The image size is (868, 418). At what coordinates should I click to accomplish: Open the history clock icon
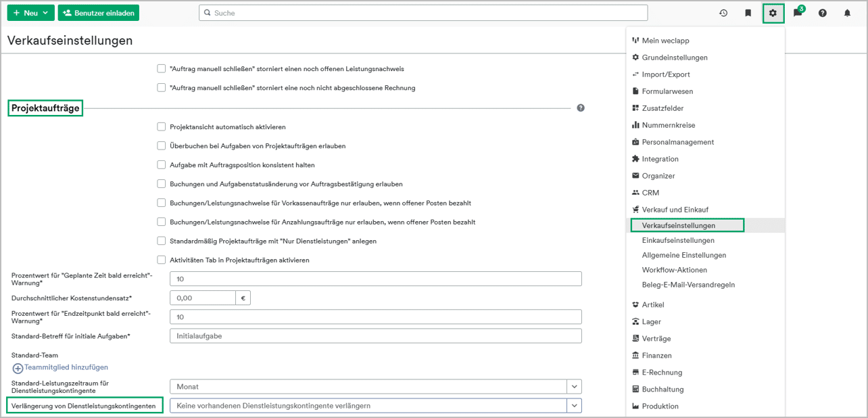(723, 13)
